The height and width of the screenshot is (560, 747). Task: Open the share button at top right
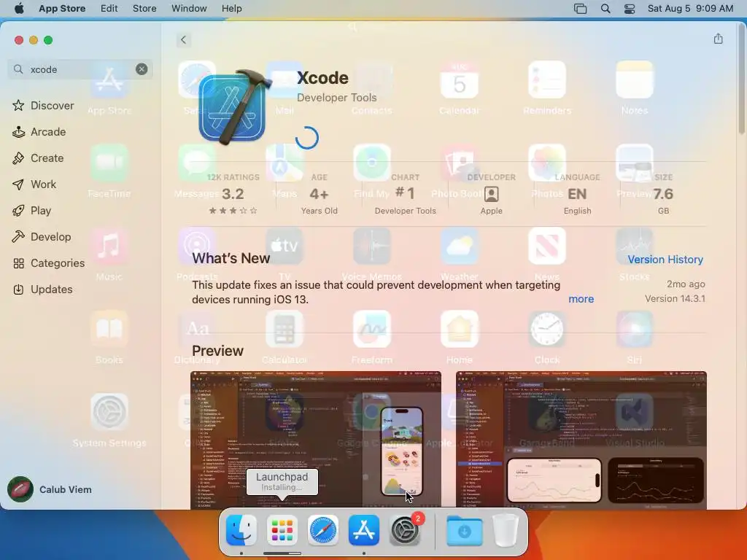(x=718, y=39)
